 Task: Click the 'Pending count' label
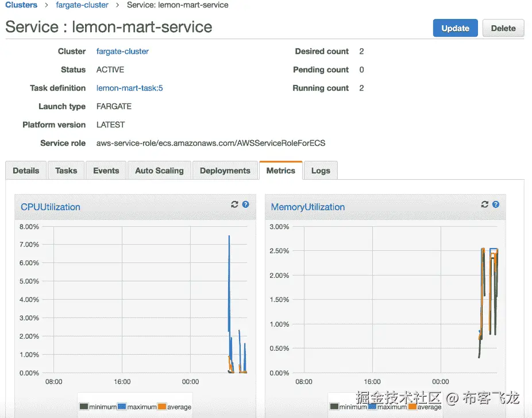click(x=321, y=69)
